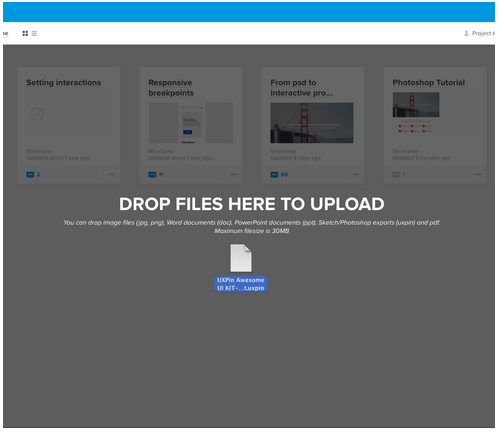Viewport: 499px width, 431px height.
Task: Open the Setting interactions project title
Action: point(64,83)
